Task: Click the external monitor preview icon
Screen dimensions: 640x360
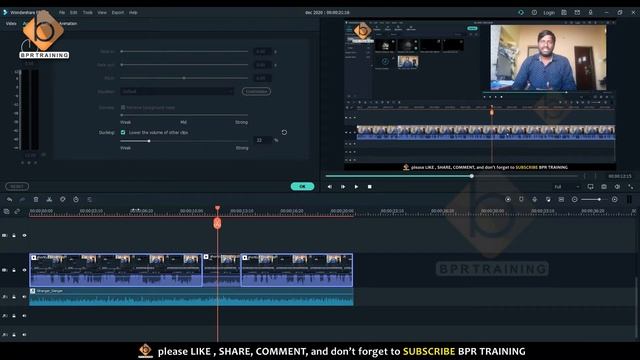Action: pyautogui.click(x=591, y=187)
